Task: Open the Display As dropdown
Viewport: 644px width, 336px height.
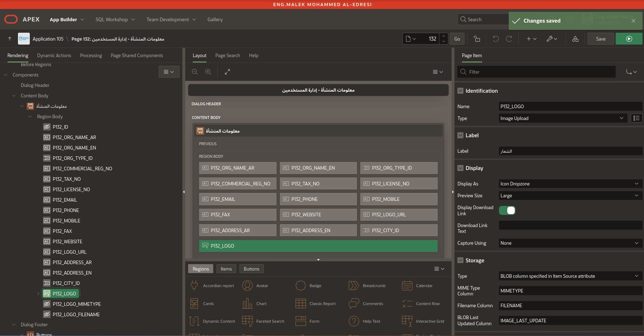Action: click(x=570, y=184)
